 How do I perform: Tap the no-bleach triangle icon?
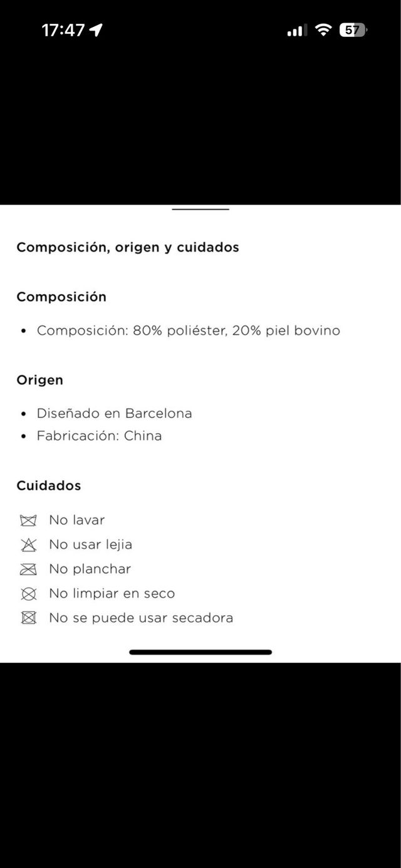28,545
